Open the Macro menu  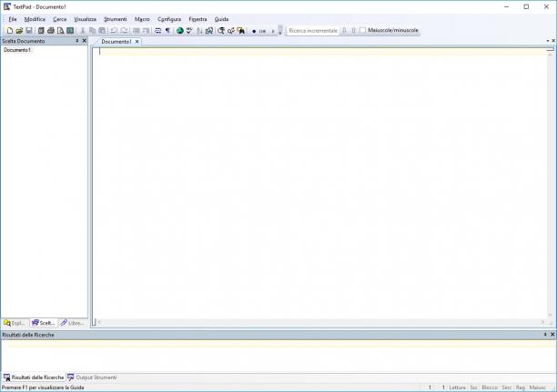click(142, 19)
